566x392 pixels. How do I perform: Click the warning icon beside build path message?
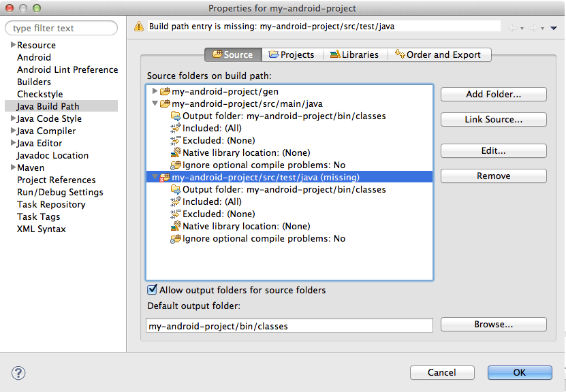[x=139, y=27]
